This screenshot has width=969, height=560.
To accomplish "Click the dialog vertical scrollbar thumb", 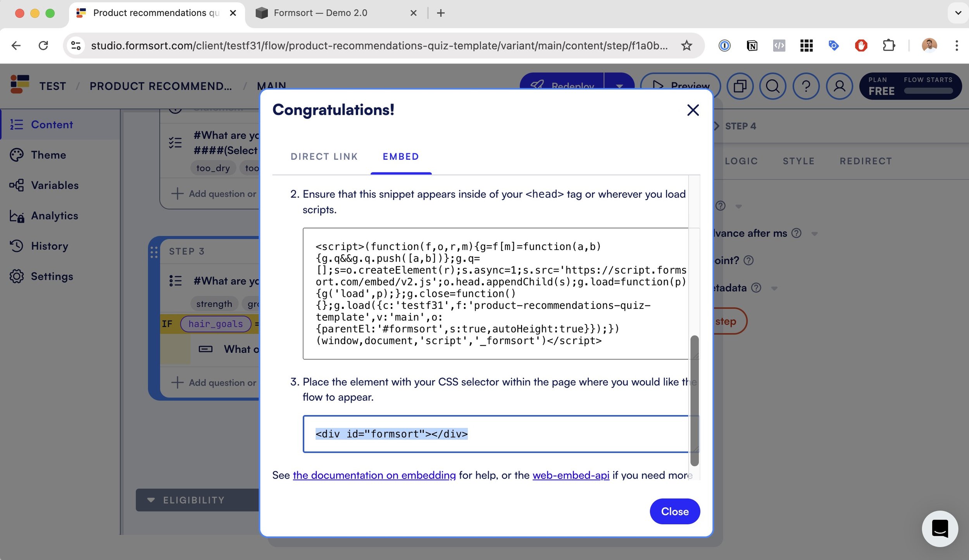I will pos(694,400).
